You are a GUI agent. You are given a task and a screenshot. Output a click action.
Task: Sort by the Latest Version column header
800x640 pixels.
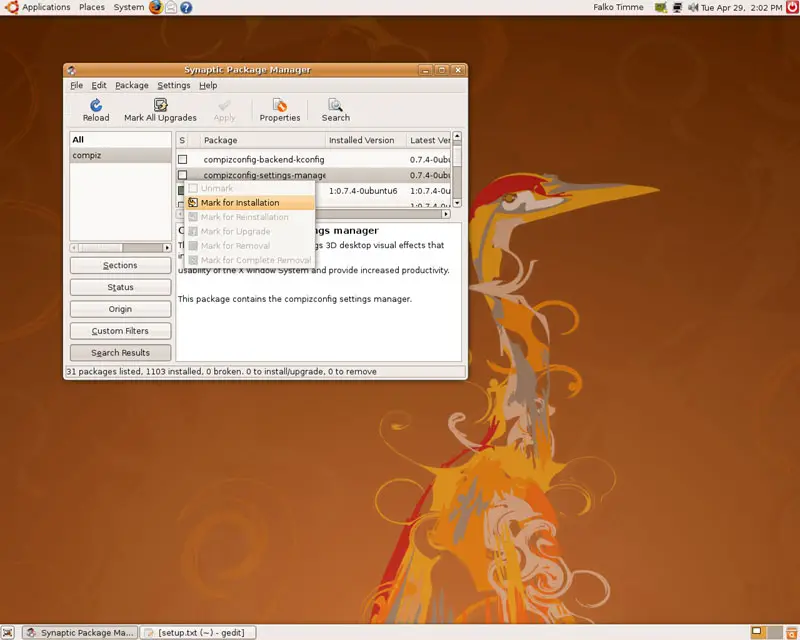429,140
